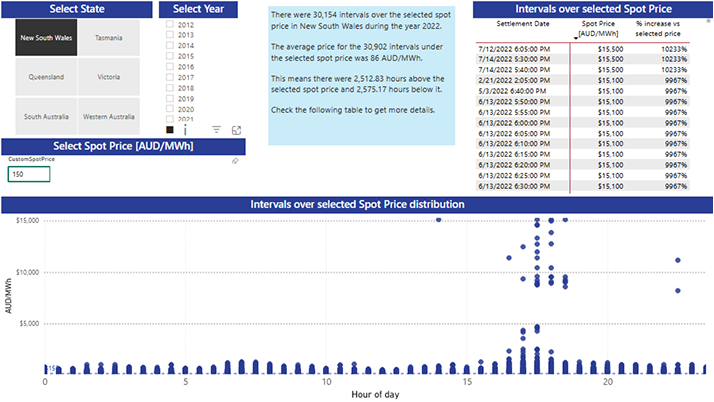Enable the 2019 year checkbox

(x=169, y=99)
